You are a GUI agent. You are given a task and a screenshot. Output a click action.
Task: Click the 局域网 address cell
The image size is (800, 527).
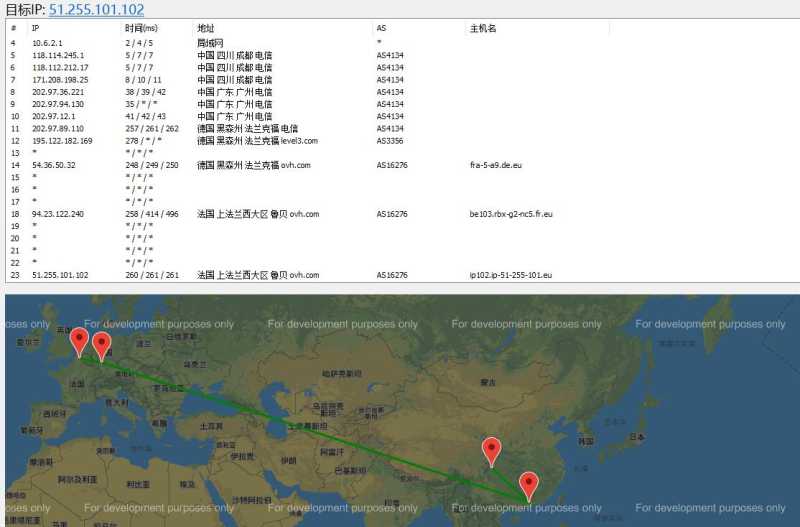coord(210,43)
